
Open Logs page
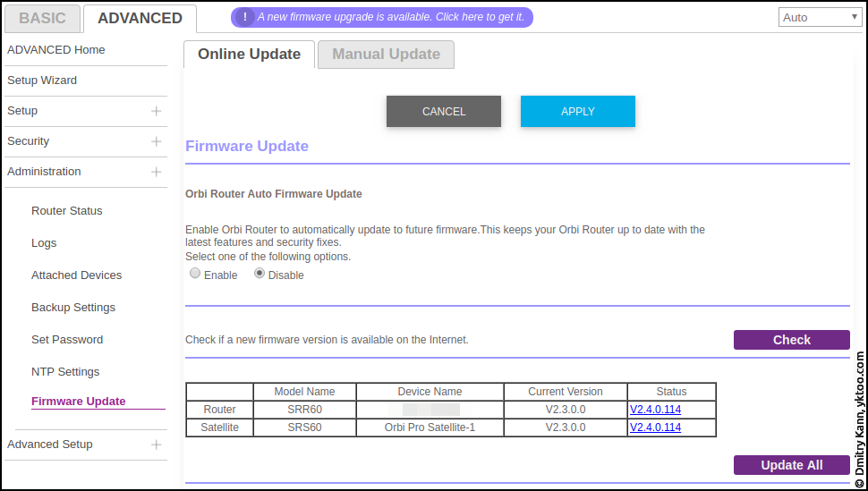pyautogui.click(x=44, y=243)
